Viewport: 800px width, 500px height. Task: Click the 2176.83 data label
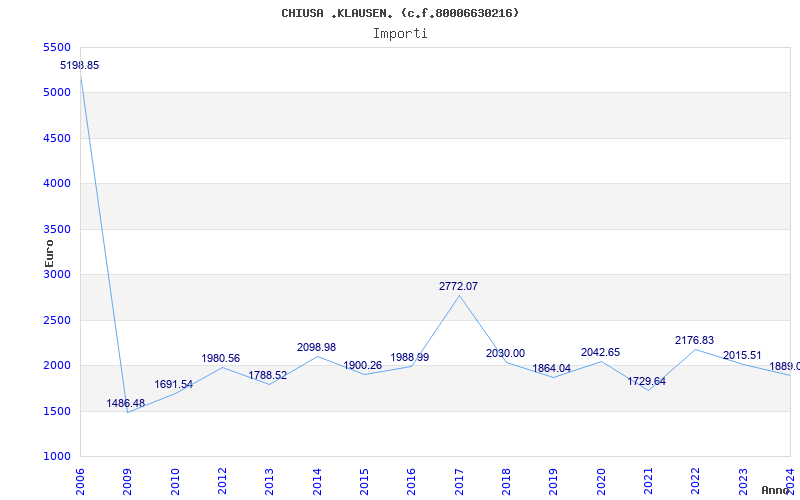click(694, 340)
